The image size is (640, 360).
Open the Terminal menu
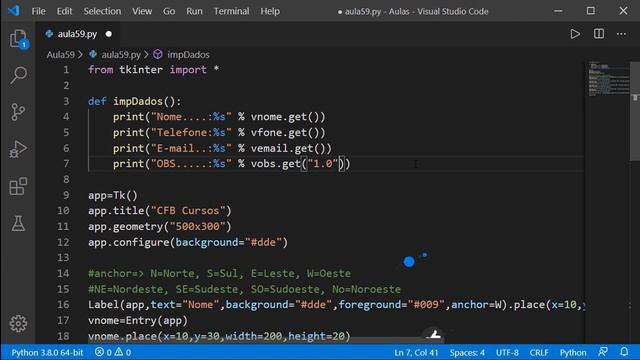[231, 11]
